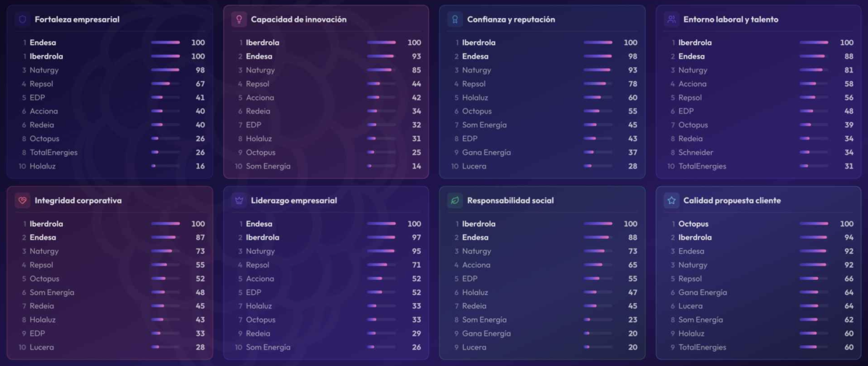Screen dimensions: 868x366
Task: Select Som Energía row in Capacidad de innovación
Action: [268, 166]
